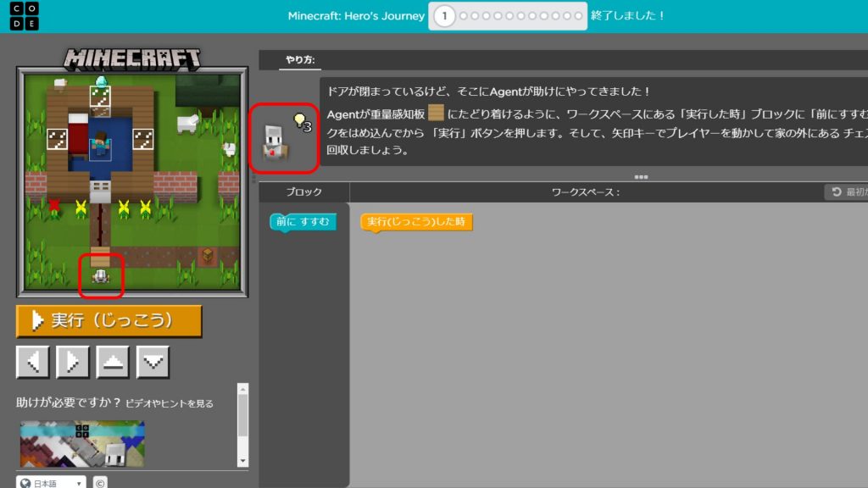Open the 日本語 language dropdown
This screenshot has height=488, width=868.
(x=51, y=483)
